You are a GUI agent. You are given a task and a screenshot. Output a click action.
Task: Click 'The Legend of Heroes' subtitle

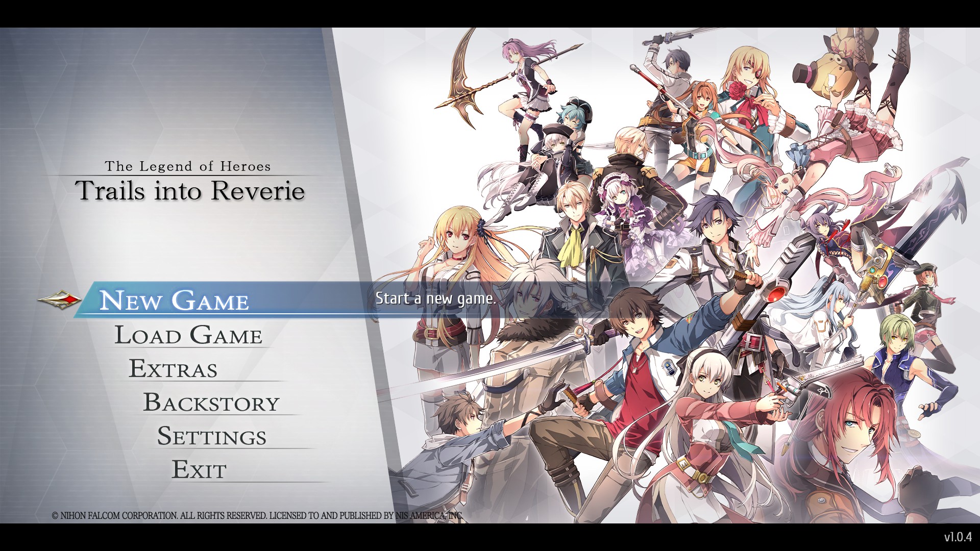pos(187,166)
